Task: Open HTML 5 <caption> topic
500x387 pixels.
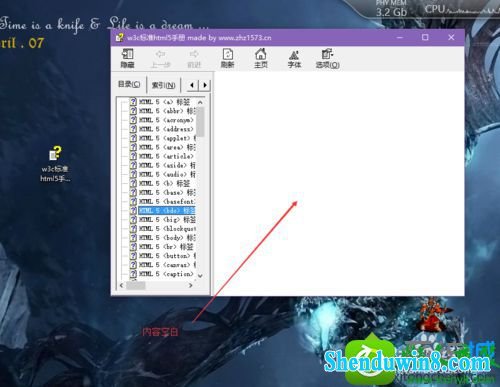Action: tap(162, 274)
